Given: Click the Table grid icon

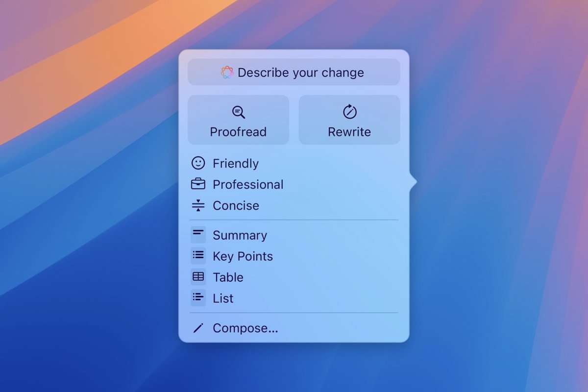Looking at the screenshot, I should pos(198,277).
